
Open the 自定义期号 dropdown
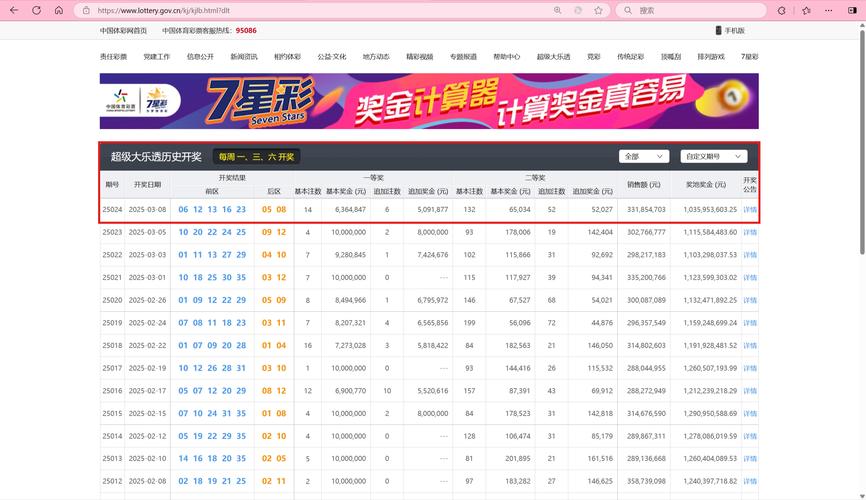(x=714, y=156)
